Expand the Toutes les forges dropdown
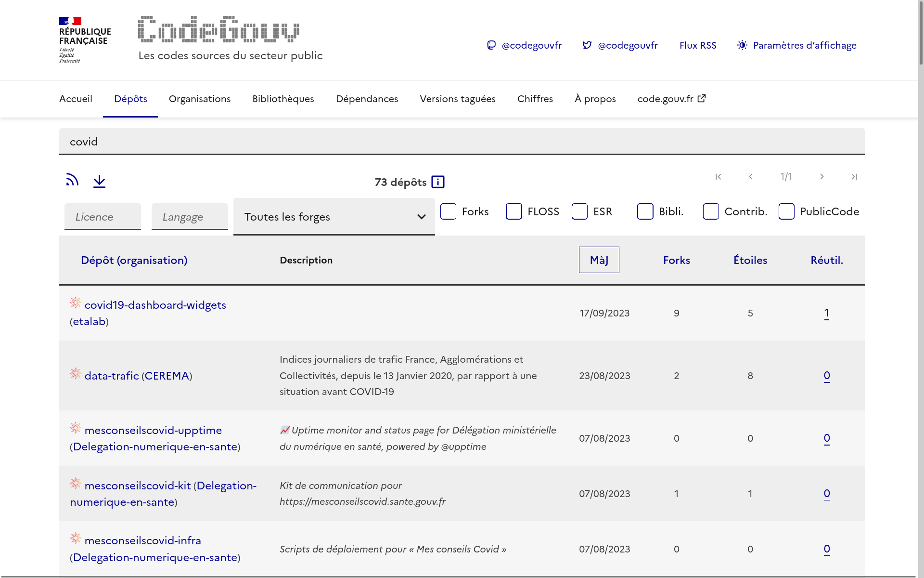This screenshot has height=578, width=924. click(334, 217)
